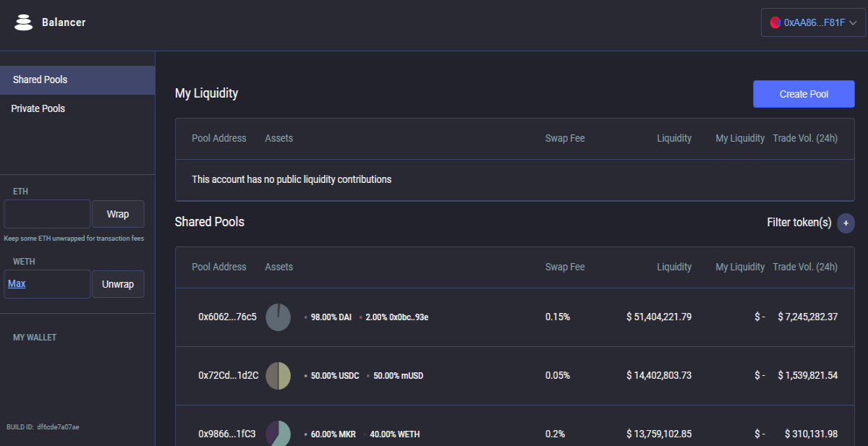Focus the ETH amount input field
The height and width of the screenshot is (446, 868).
(x=47, y=214)
